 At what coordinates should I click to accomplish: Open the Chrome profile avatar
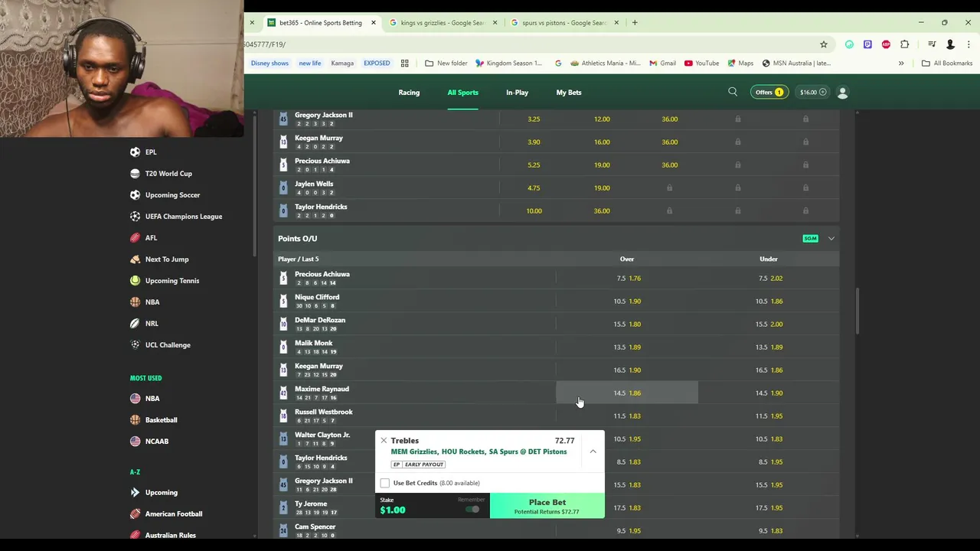(x=950, y=44)
